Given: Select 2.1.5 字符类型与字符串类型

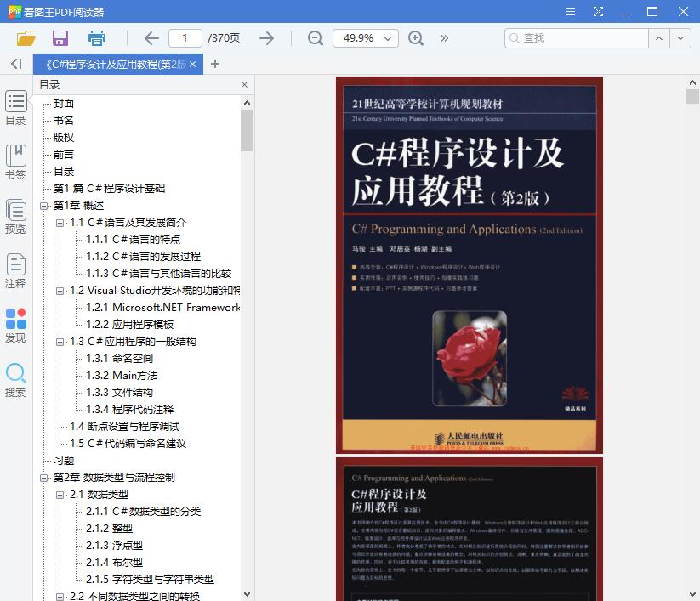Looking at the screenshot, I should click(150, 580).
